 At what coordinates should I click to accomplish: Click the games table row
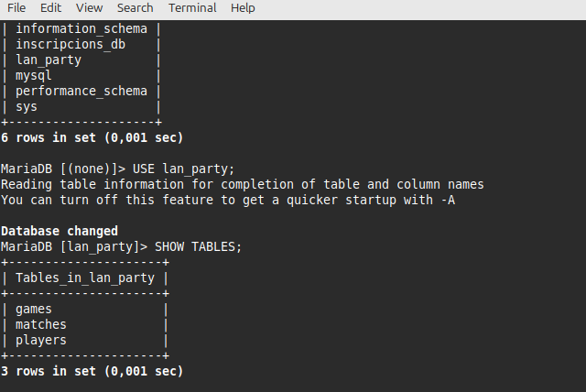(x=34, y=309)
